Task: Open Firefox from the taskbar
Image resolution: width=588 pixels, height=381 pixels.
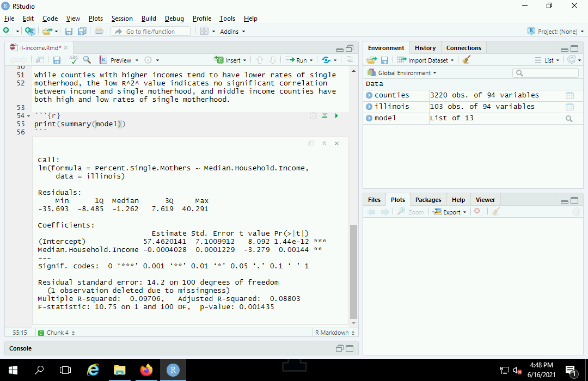Action: point(146,370)
